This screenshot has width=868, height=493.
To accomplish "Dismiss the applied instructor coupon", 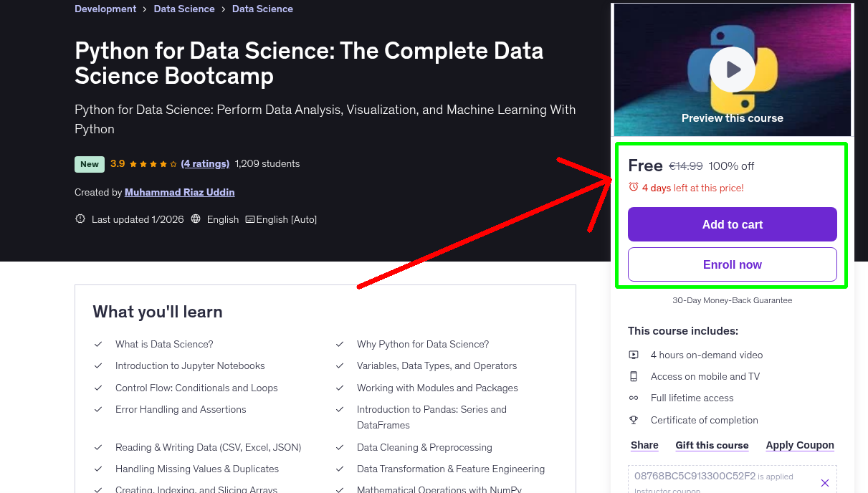I will pos(825,482).
